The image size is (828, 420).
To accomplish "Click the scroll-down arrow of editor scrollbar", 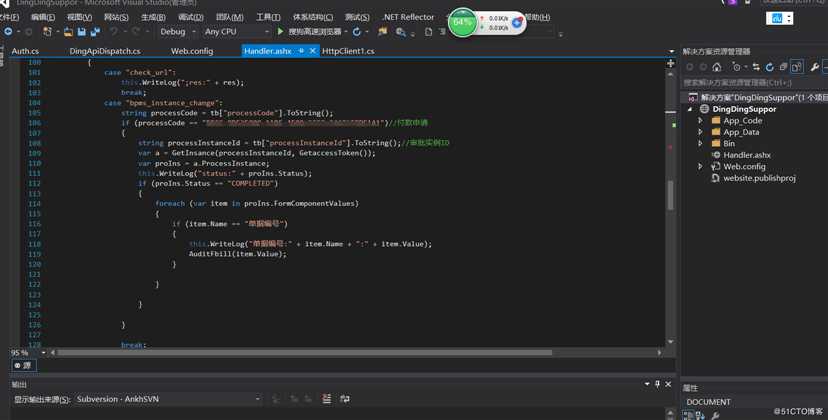I will click(x=671, y=342).
